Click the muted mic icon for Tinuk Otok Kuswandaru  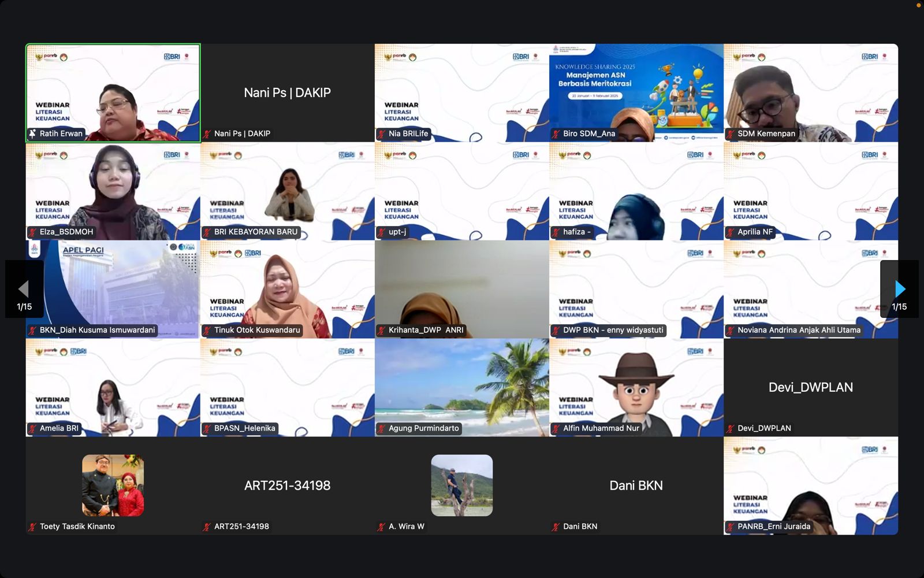[206, 330]
